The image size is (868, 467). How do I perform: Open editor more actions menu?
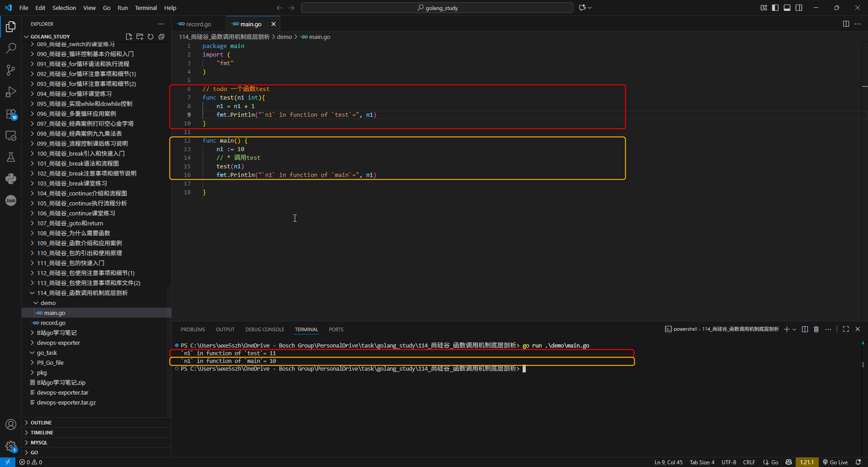point(858,24)
